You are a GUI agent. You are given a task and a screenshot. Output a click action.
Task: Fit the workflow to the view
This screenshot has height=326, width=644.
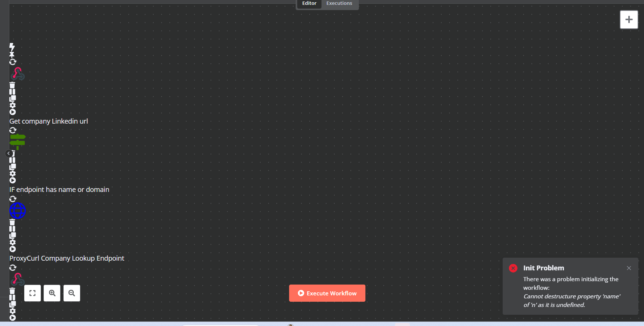33,293
